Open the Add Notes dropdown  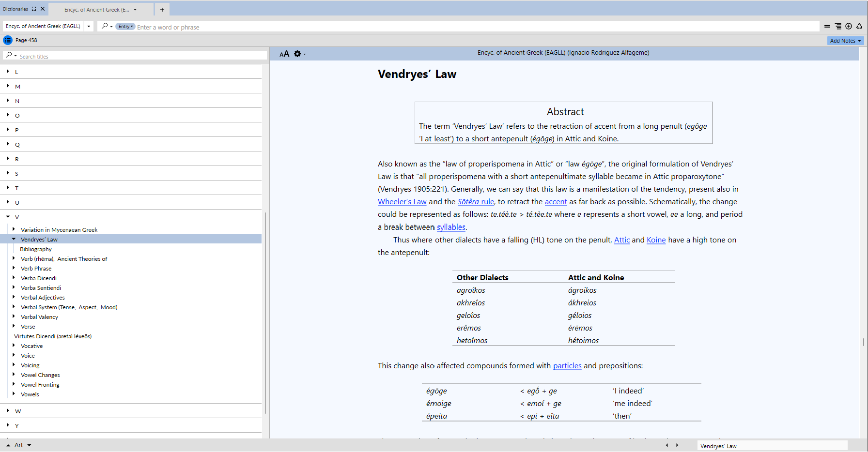[x=845, y=41]
